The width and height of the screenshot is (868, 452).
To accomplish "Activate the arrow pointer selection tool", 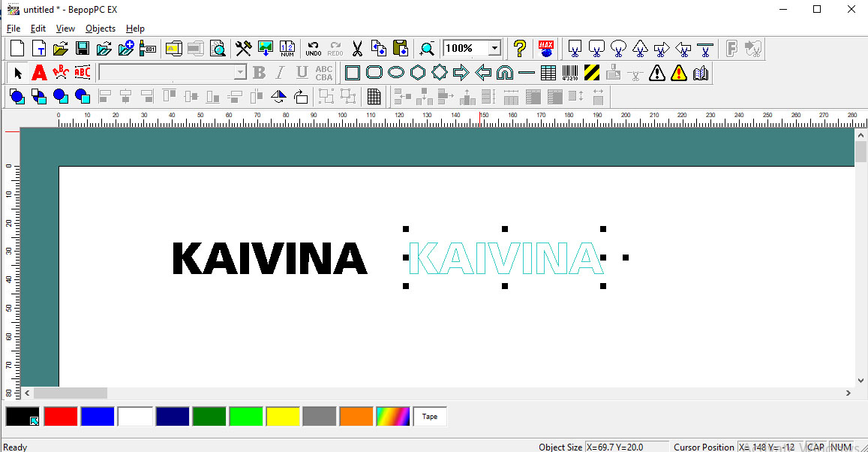I will (18, 73).
